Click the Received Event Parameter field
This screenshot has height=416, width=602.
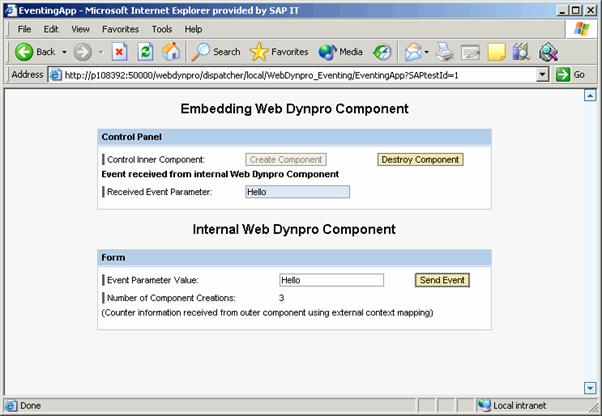pyautogui.click(x=297, y=192)
